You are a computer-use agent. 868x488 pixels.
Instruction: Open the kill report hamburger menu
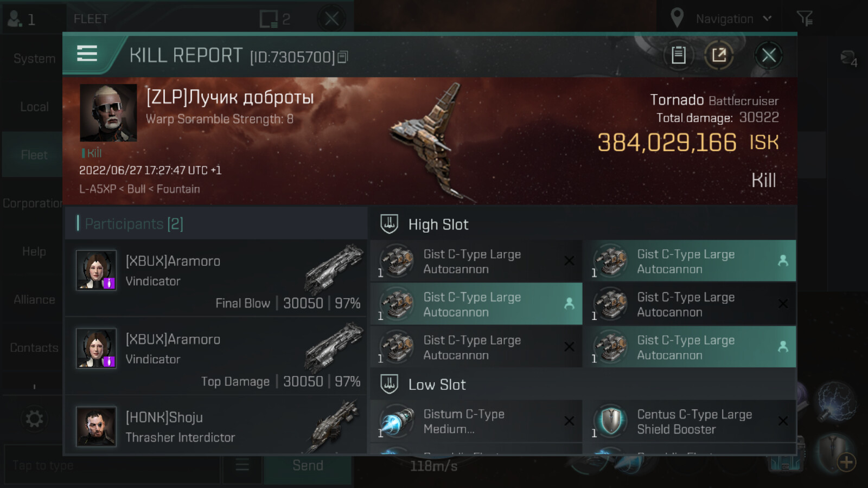[87, 54]
